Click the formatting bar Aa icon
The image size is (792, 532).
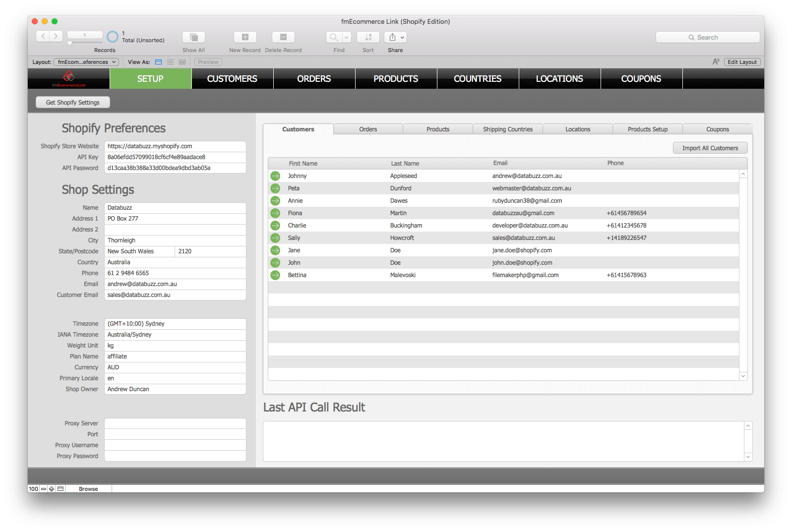coord(716,62)
